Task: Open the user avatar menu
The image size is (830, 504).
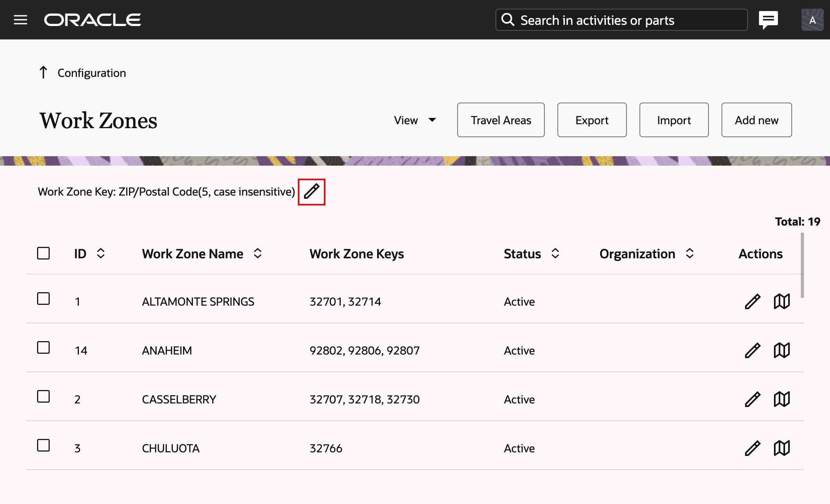Action: pyautogui.click(x=812, y=20)
